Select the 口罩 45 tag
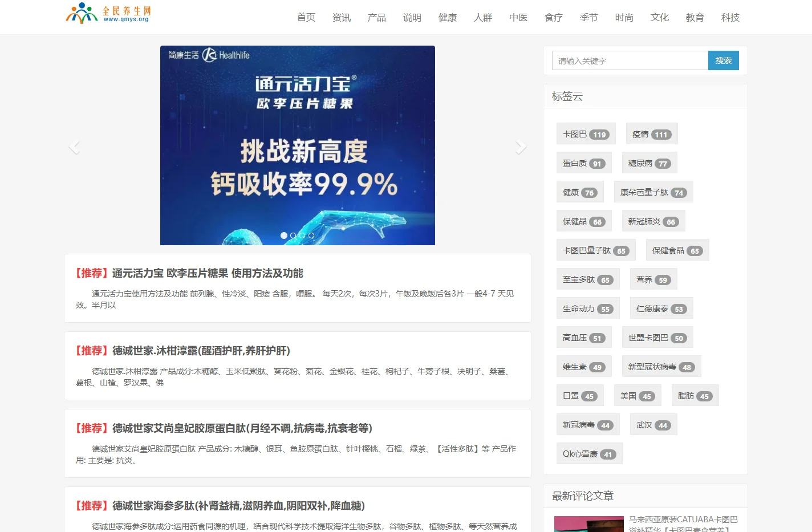The height and width of the screenshot is (532, 812). tap(580, 396)
